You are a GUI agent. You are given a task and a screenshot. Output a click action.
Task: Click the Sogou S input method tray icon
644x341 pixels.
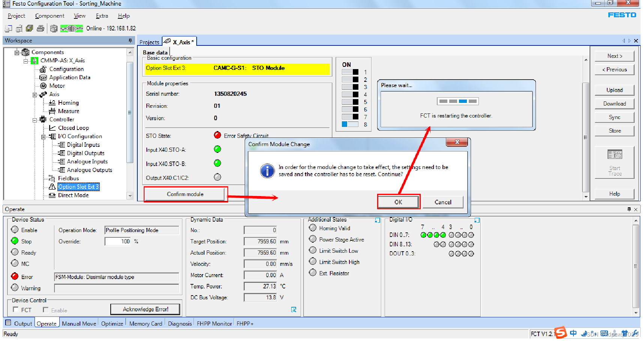561,333
